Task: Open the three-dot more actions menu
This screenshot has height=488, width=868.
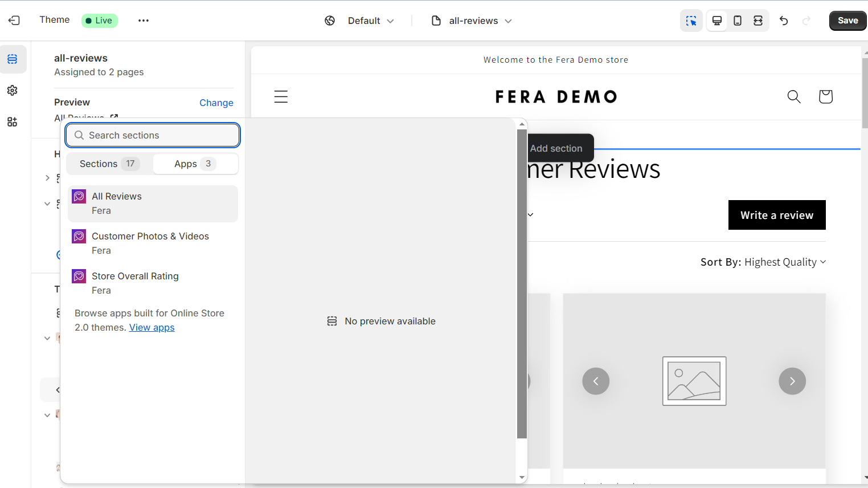Action: [x=144, y=21]
